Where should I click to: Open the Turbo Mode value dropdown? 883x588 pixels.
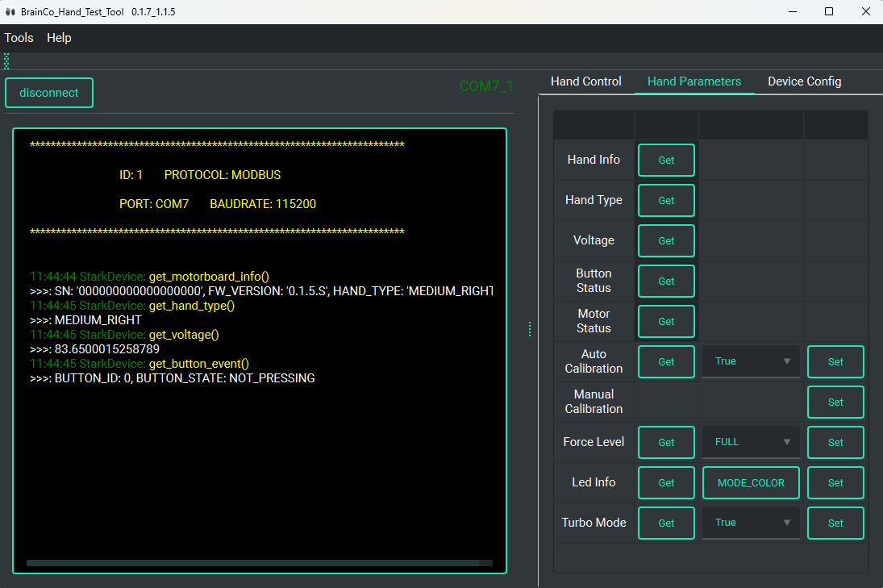pos(751,523)
